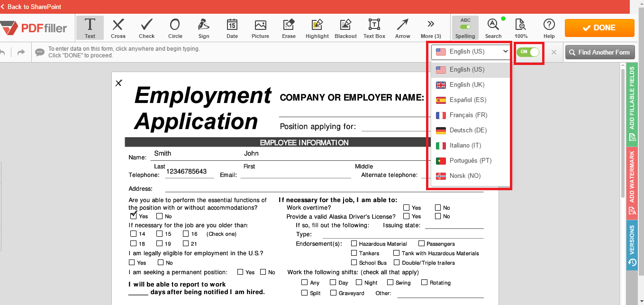The height and width of the screenshot is (305, 644).
Task: Check No for essential functions question
Action: (160, 216)
